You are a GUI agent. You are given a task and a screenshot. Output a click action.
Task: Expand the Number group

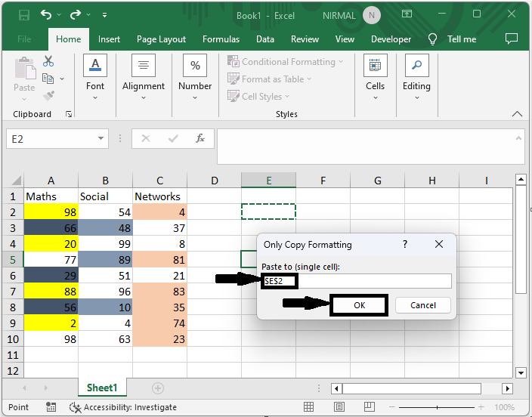(195, 78)
